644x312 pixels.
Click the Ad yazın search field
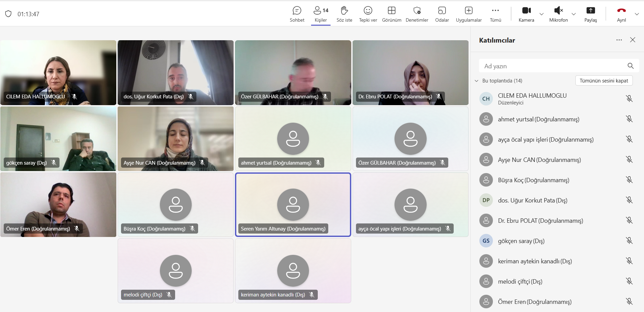tap(553, 66)
